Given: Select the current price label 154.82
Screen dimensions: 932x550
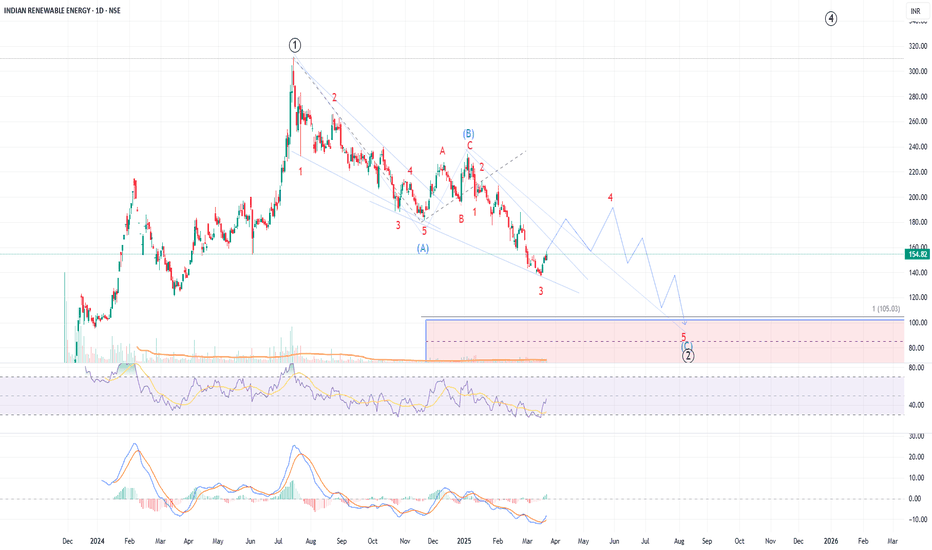Looking at the screenshot, I should (917, 254).
